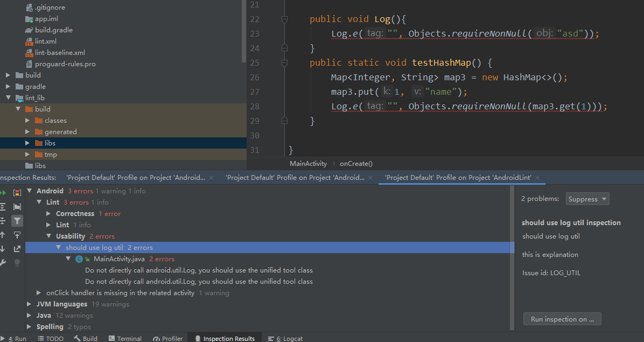Rerun the inspection with the green arrows icon
644x342 pixels.
click(x=3, y=193)
